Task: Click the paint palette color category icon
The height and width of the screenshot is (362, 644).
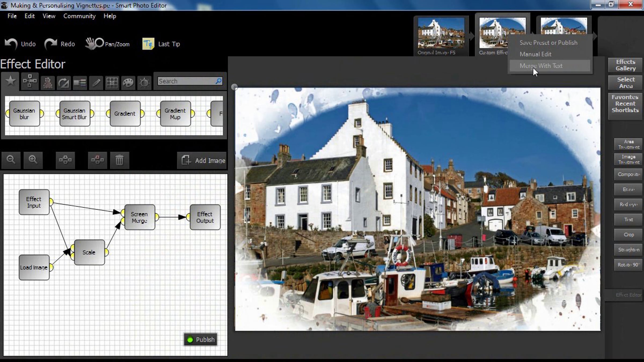Action: coord(128,83)
